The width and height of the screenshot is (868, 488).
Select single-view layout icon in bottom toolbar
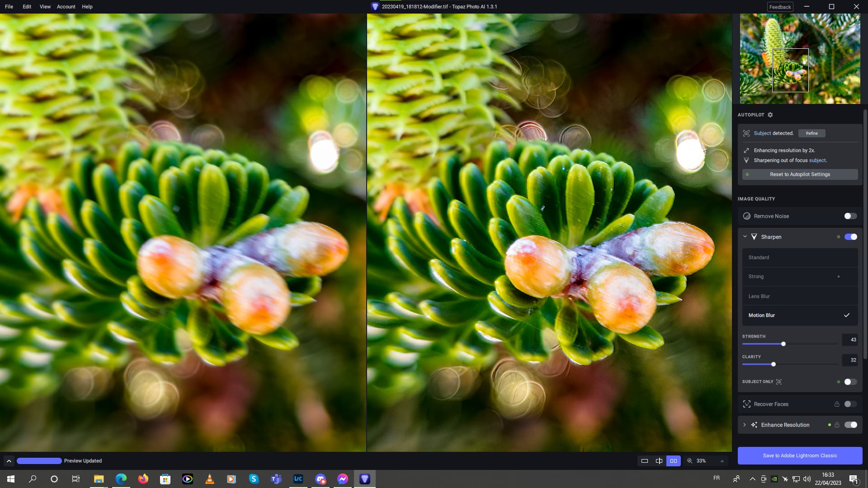pos(645,461)
